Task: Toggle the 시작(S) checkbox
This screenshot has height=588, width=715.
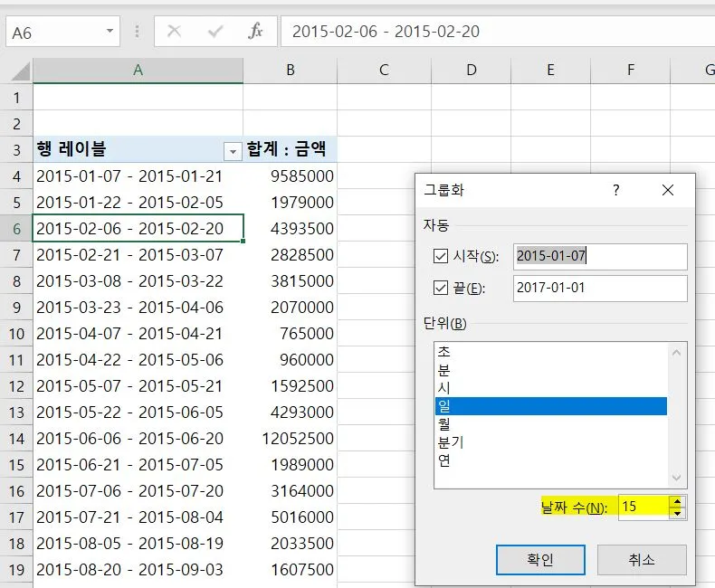Action: click(x=441, y=256)
